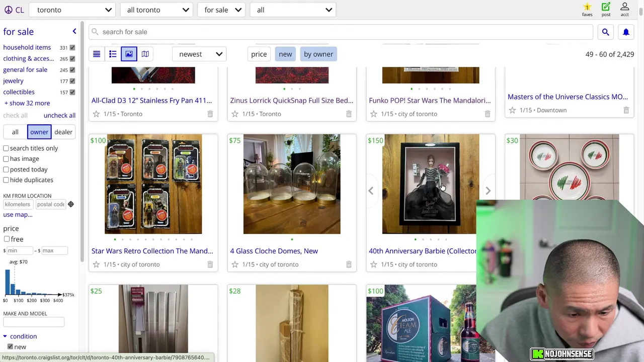The image size is (644, 362).
Task: Remove the new filter chip
Action: [285, 54]
